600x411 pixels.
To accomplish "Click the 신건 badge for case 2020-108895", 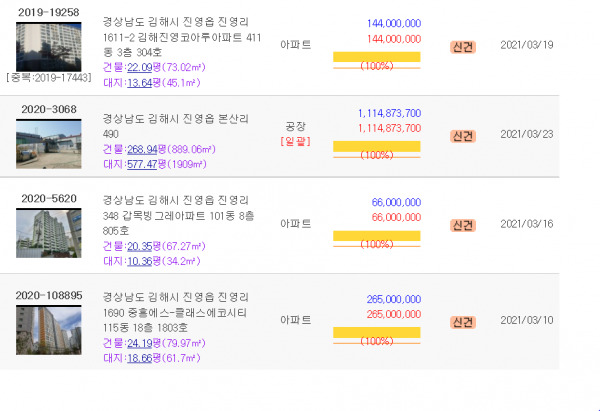I will (x=463, y=322).
